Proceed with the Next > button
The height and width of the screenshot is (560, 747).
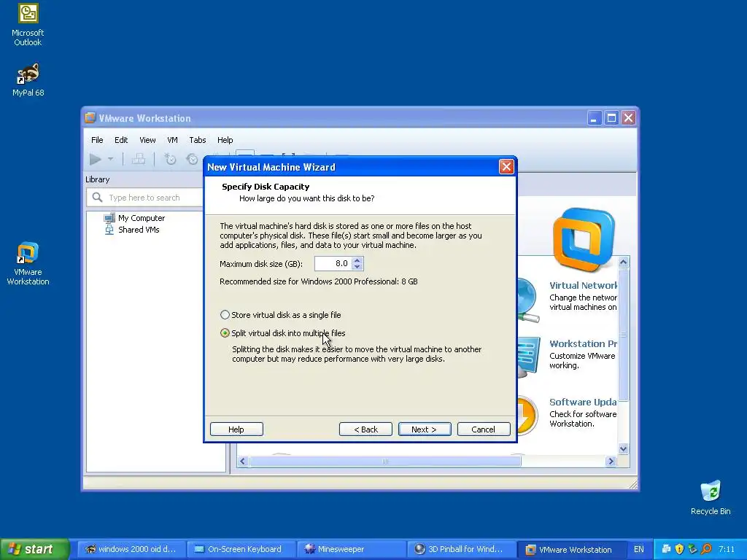click(x=425, y=429)
